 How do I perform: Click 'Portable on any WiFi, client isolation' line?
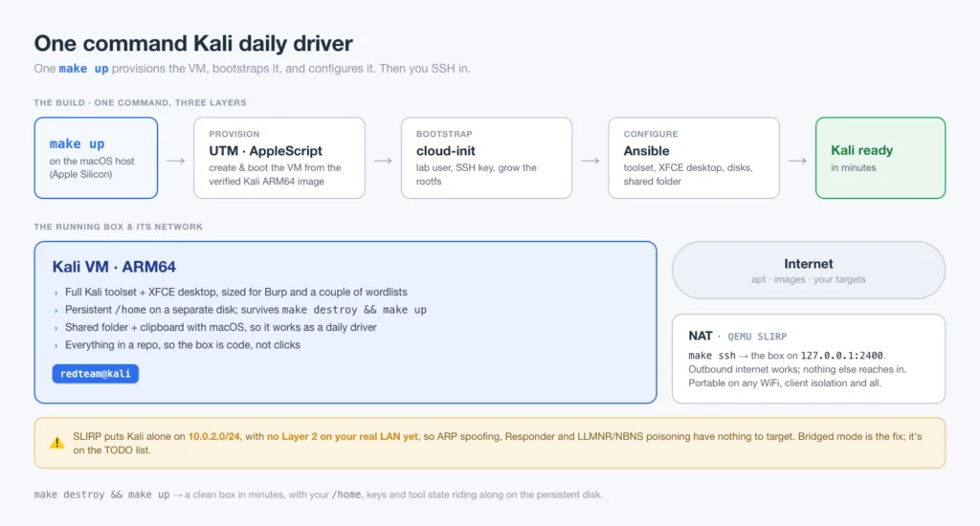coord(785,383)
